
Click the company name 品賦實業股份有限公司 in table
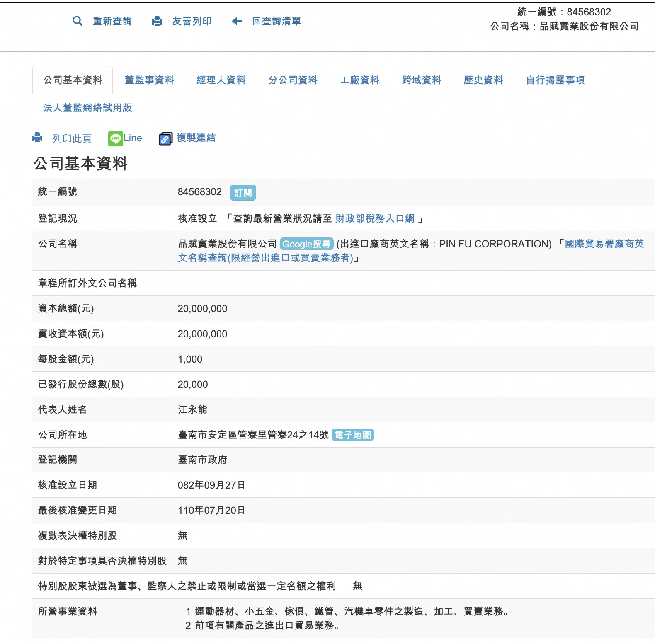(227, 244)
